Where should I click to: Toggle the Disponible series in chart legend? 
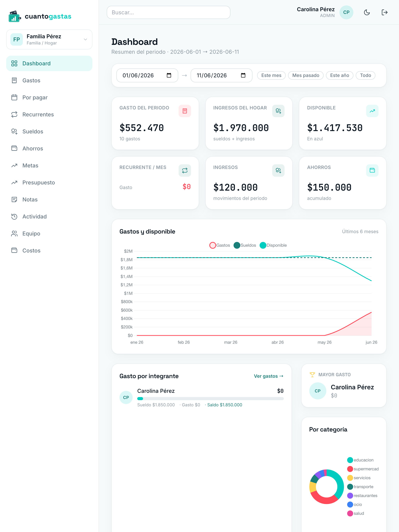click(x=273, y=245)
